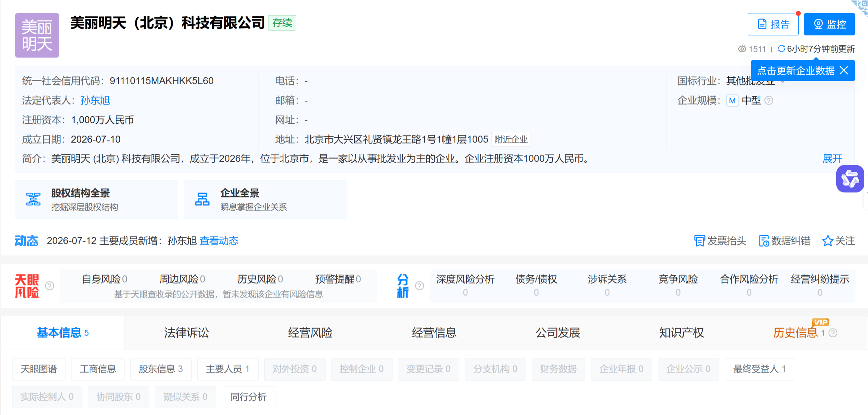The height and width of the screenshot is (415, 868).
Task: Open 涉诉关系 analysis
Action: 607,285
